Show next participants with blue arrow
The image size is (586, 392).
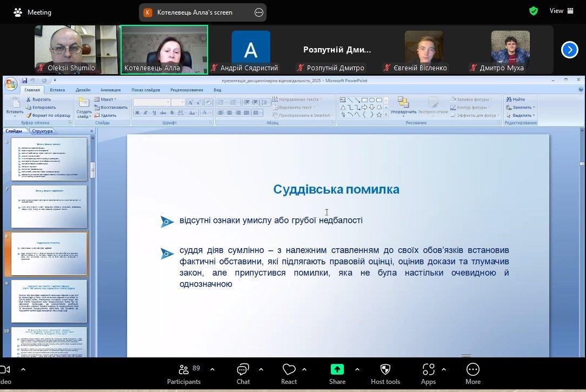[570, 50]
